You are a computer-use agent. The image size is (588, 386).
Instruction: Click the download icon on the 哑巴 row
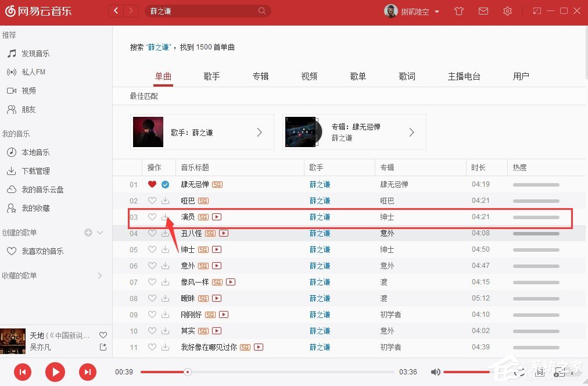pyautogui.click(x=166, y=201)
